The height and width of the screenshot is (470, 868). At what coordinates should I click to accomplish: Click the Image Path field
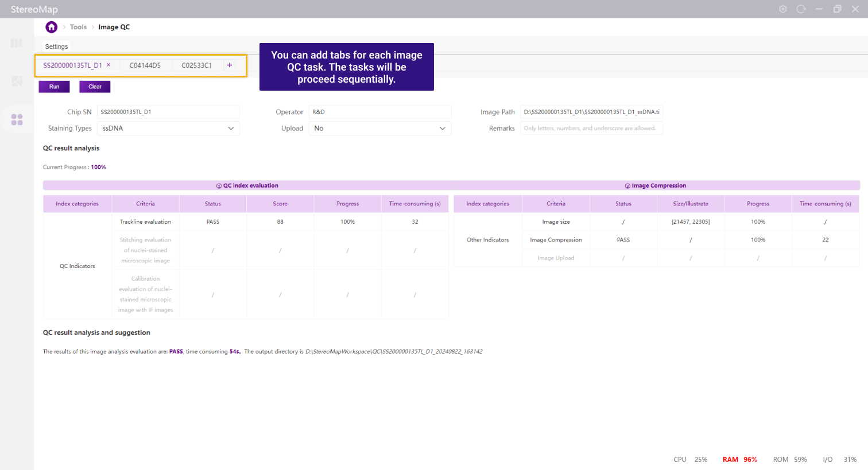point(591,112)
